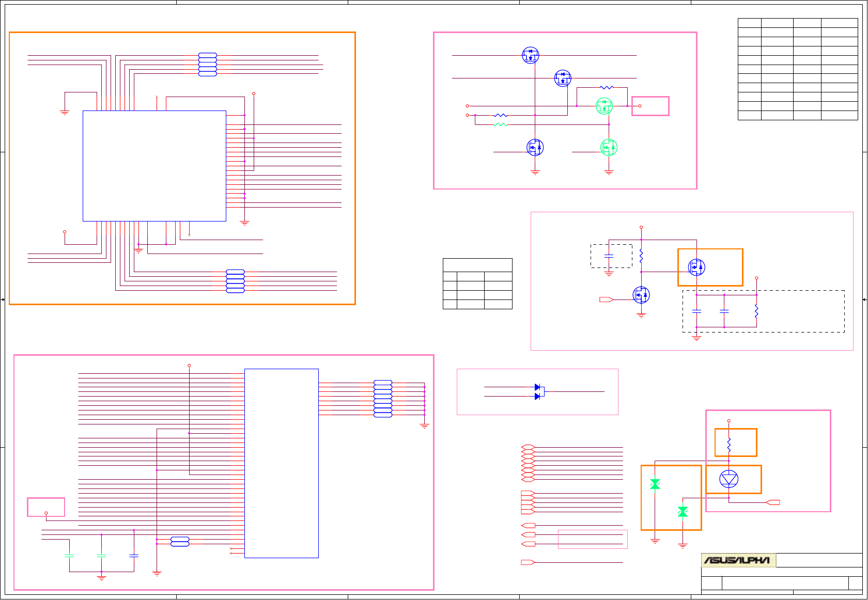The width and height of the screenshot is (868, 600).
Task: Select the green MOSFET tied to ground
Action: point(609,147)
